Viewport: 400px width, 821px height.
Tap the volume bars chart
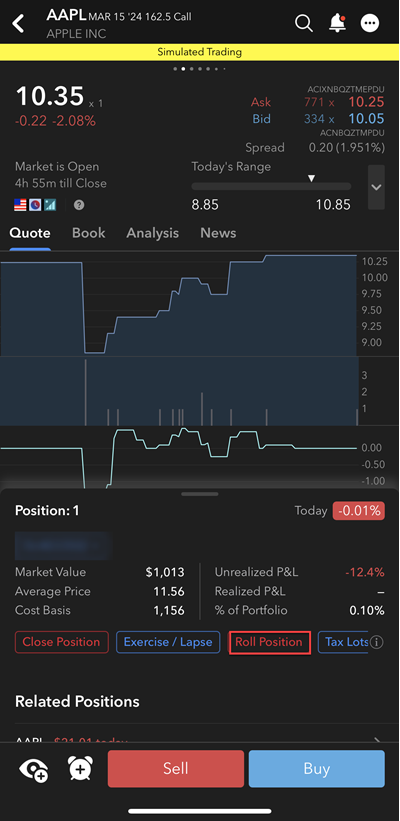(179, 392)
